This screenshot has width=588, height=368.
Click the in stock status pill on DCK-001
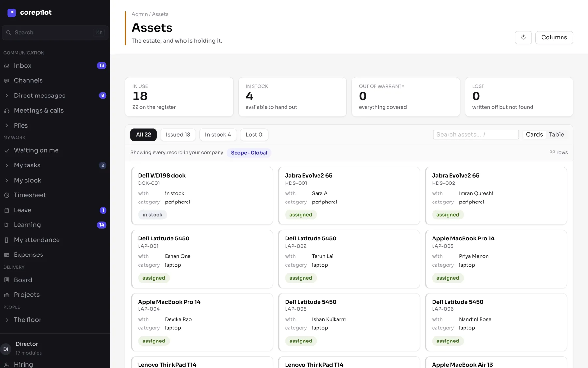[x=152, y=215]
